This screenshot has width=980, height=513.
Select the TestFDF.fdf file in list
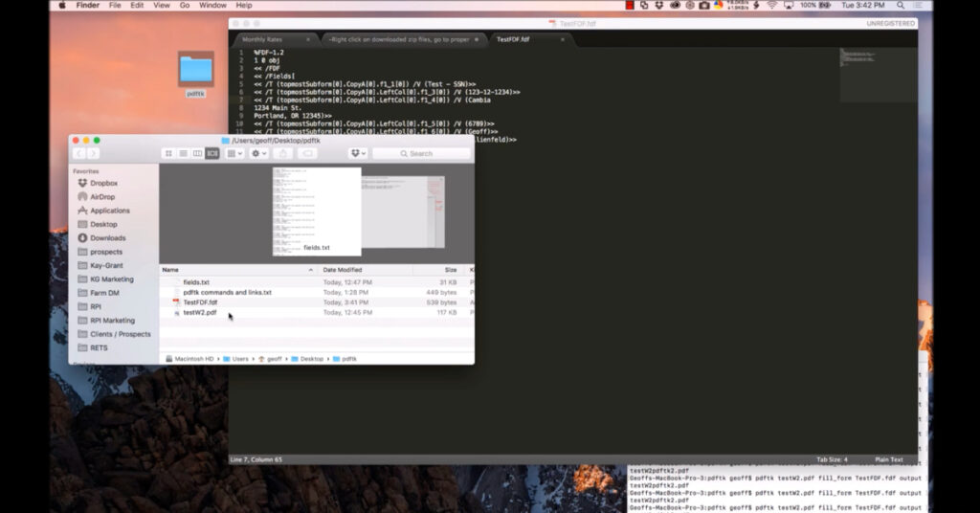point(200,302)
